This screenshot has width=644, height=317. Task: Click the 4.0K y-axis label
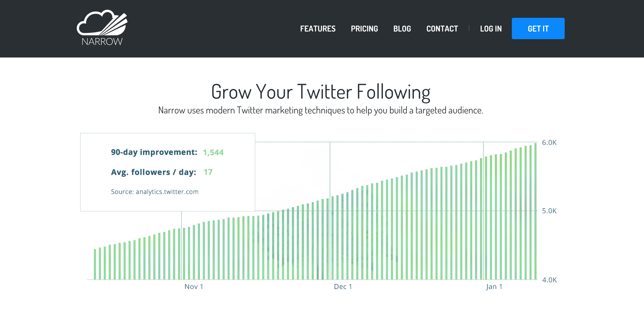point(549,280)
